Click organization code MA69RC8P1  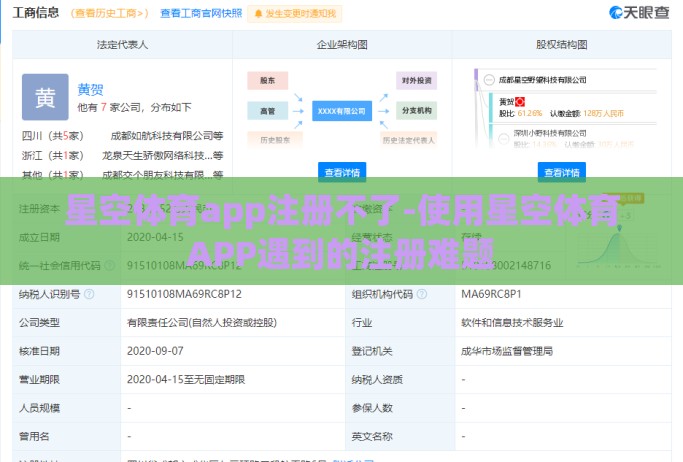491,294
